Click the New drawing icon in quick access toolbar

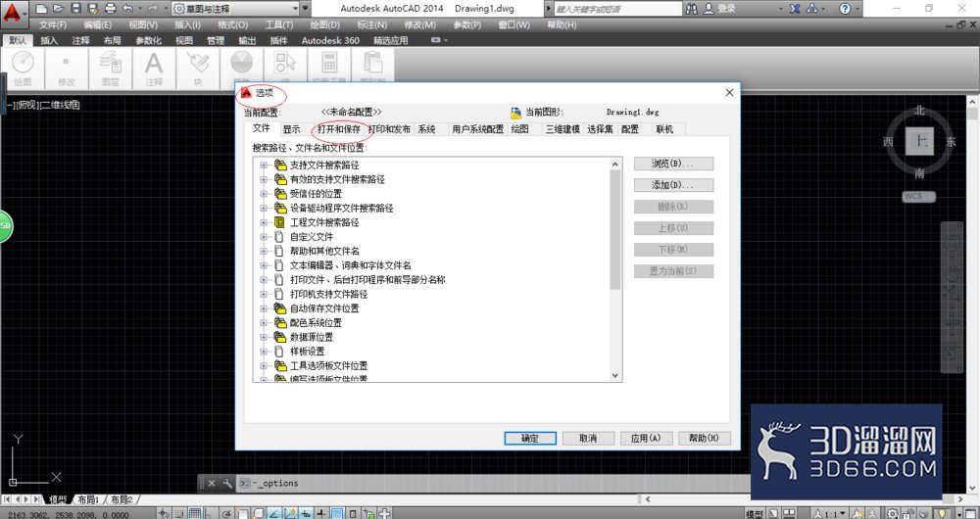coord(41,8)
